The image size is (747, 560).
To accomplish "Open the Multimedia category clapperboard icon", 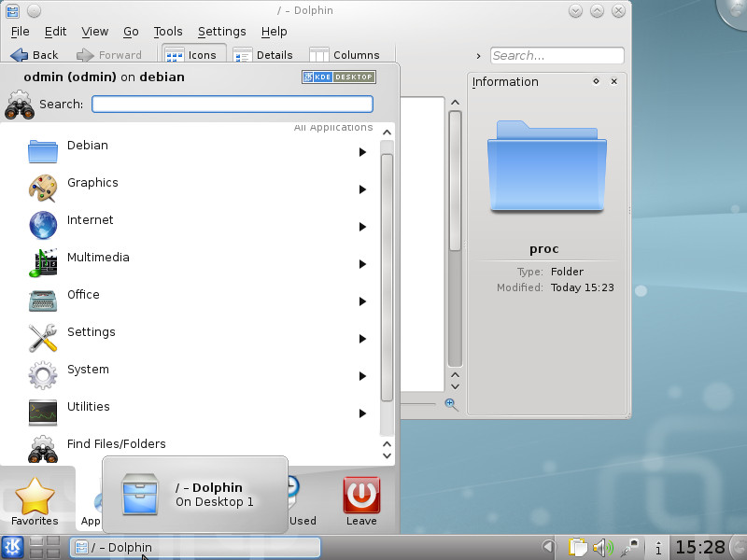I will click(43, 262).
